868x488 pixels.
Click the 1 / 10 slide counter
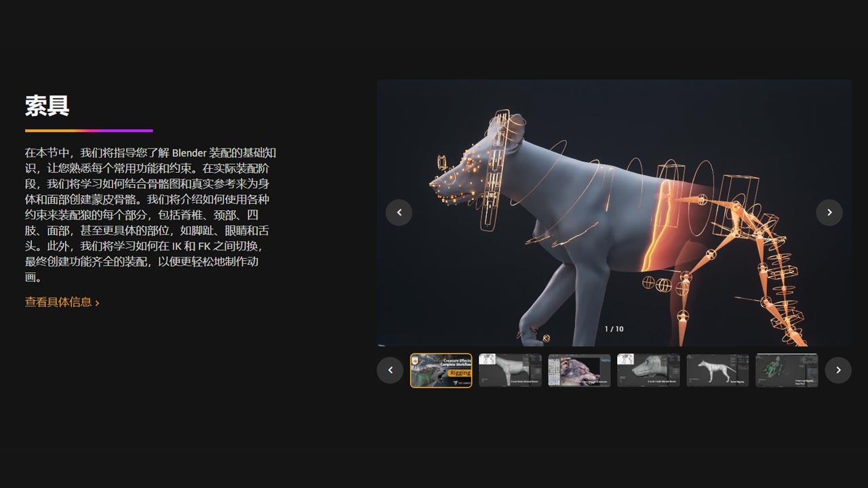pos(614,329)
